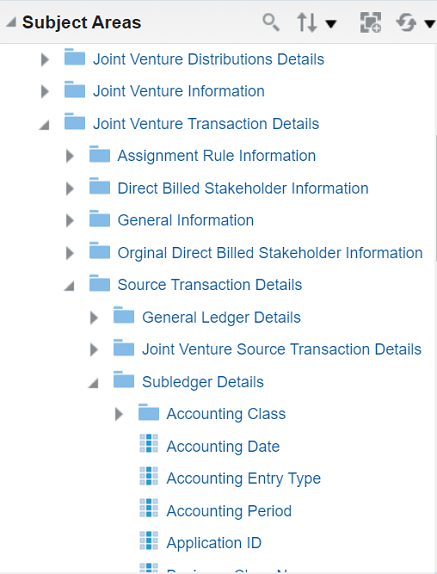This screenshot has width=437, height=574.
Task: Click the add subject area icon
Action: pos(370,22)
